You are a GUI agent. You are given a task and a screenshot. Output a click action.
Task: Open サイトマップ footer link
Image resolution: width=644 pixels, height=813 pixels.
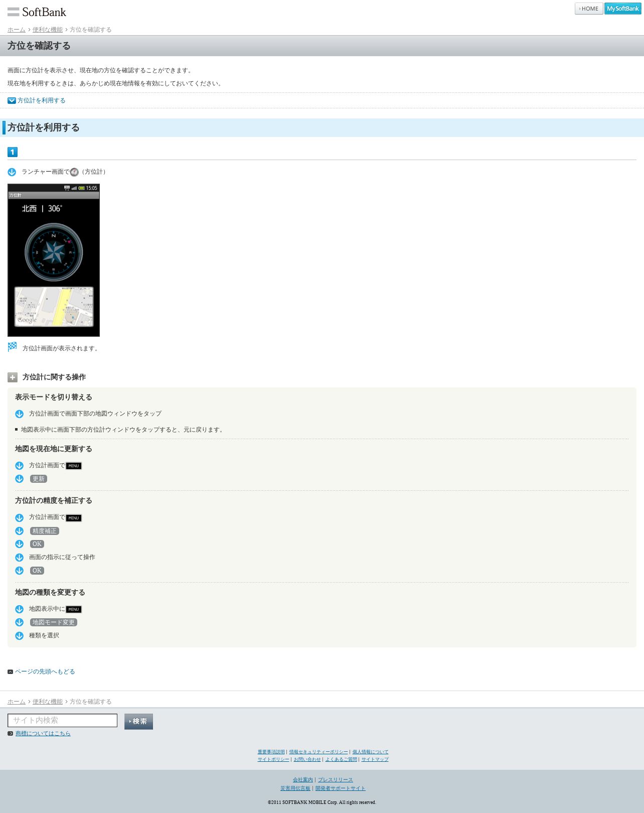coord(375,759)
